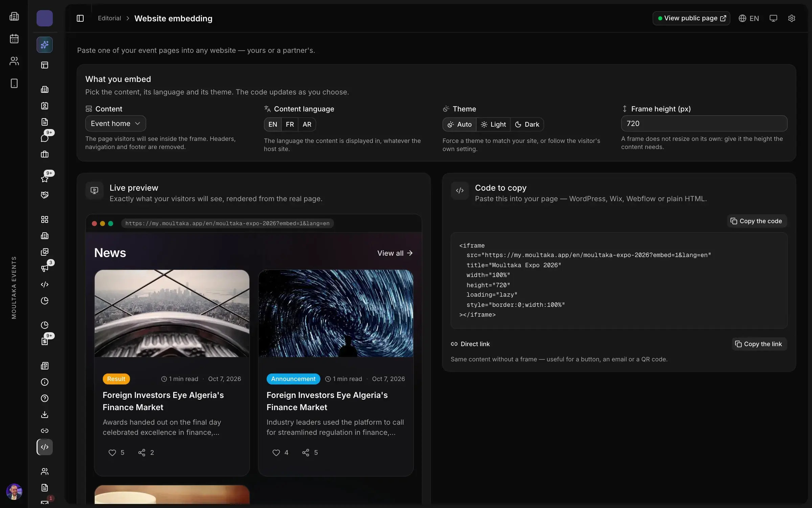
Task: Click the Copy the code button
Action: pos(757,221)
